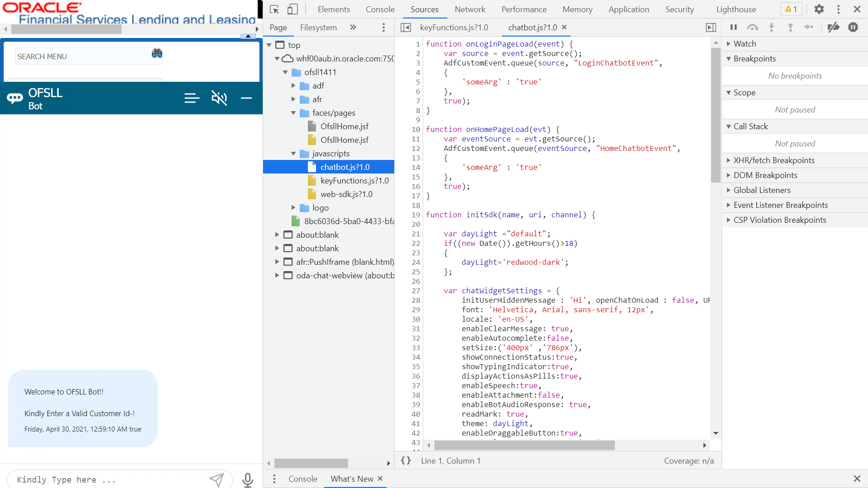The image size is (868, 488).
Task: Open the Console drawer tab
Action: pos(302,479)
